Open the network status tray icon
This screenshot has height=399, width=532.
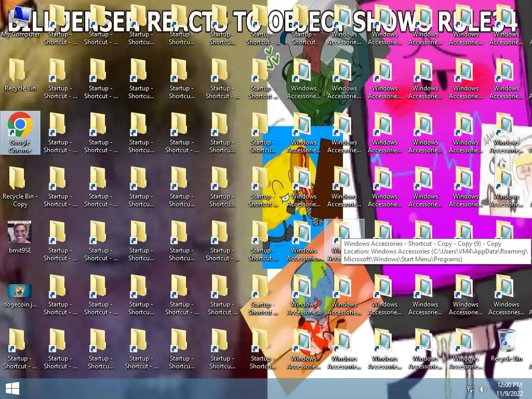[471, 389]
